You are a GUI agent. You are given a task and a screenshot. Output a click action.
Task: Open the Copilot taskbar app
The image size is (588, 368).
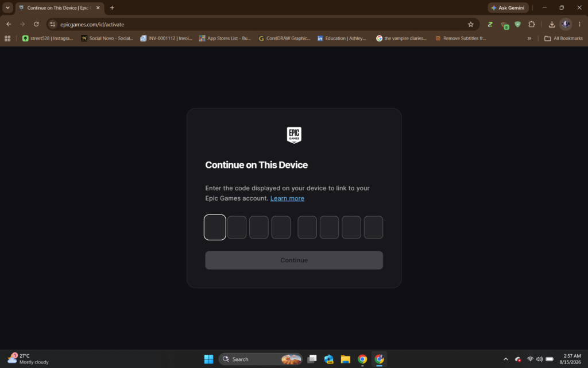[329, 359]
